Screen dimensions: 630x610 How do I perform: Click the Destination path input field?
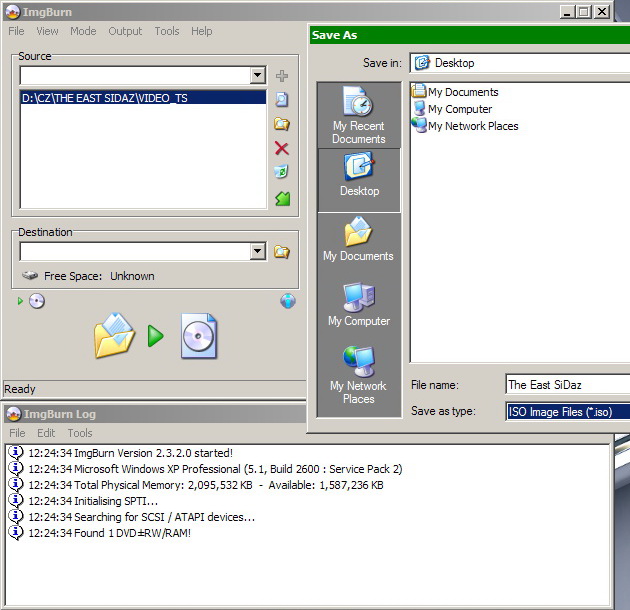coord(135,252)
